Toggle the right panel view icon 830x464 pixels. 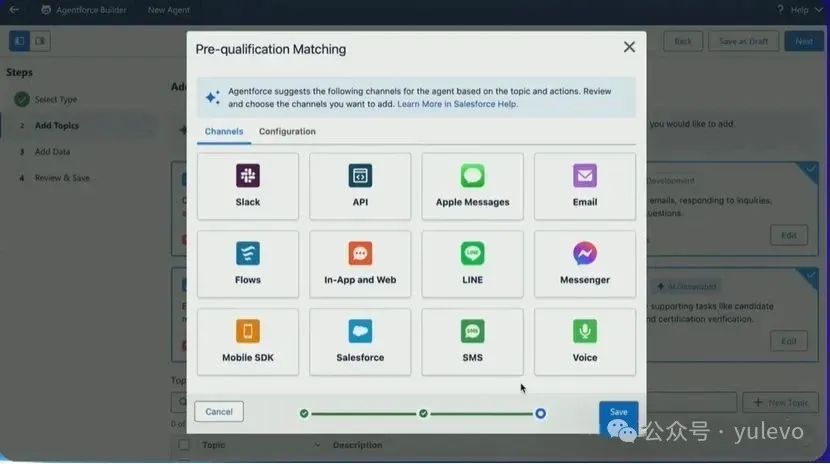(x=40, y=41)
